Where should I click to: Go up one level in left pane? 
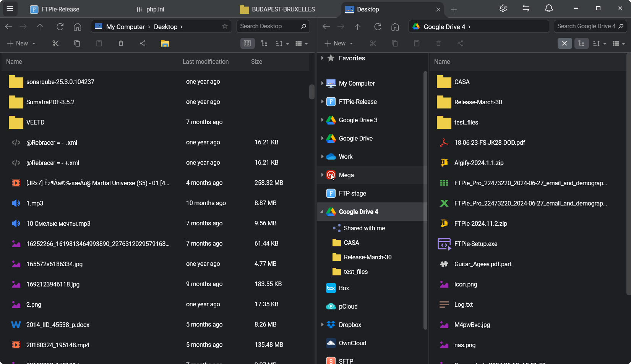(40, 26)
